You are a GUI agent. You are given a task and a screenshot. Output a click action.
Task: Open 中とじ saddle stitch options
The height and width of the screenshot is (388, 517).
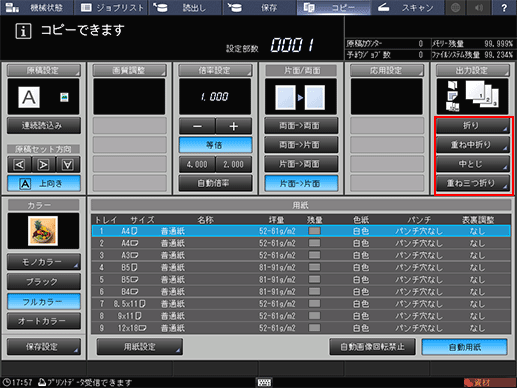pyautogui.click(x=473, y=164)
